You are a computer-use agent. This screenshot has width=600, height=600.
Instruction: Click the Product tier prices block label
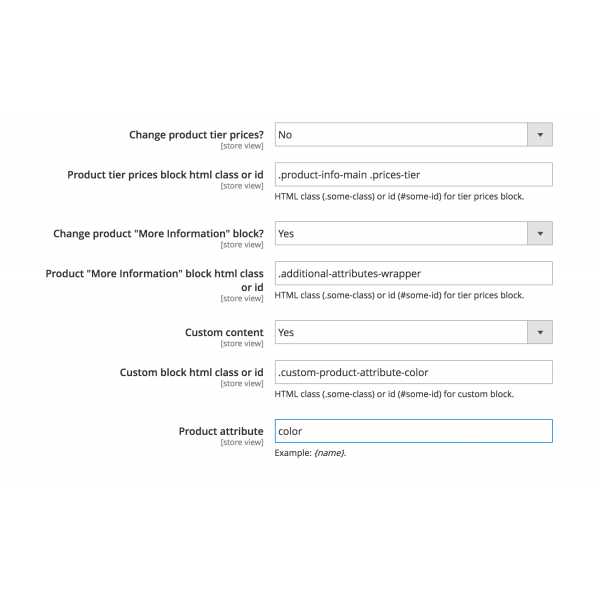[165, 174]
